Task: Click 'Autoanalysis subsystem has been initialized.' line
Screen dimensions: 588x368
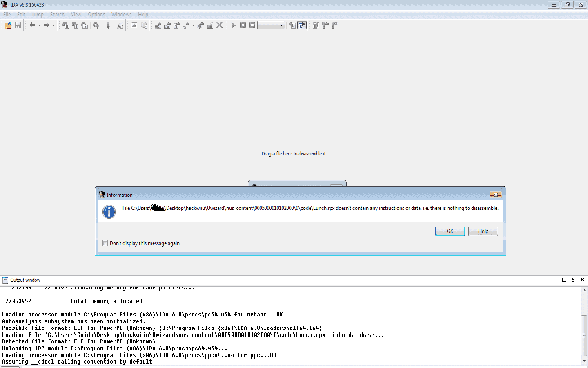Action: click(x=74, y=321)
